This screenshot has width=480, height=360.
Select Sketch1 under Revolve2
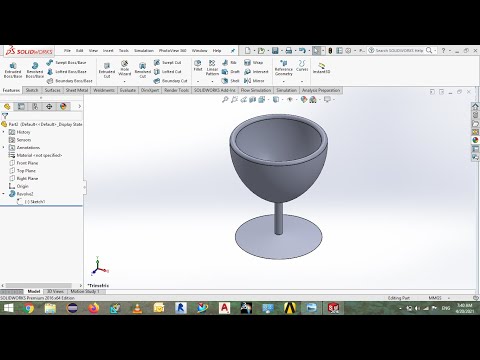[x=31, y=202]
